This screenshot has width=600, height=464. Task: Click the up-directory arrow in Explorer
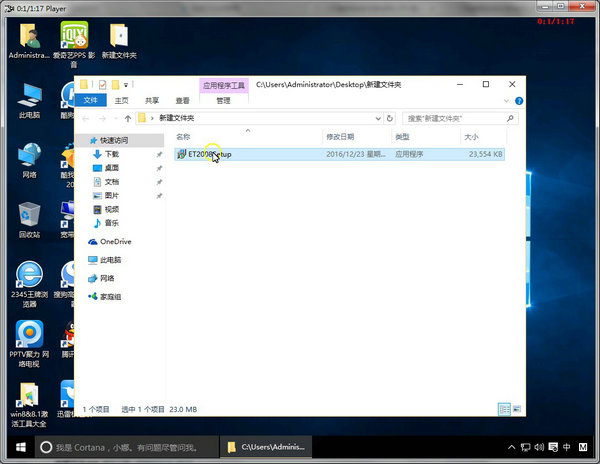pos(125,118)
